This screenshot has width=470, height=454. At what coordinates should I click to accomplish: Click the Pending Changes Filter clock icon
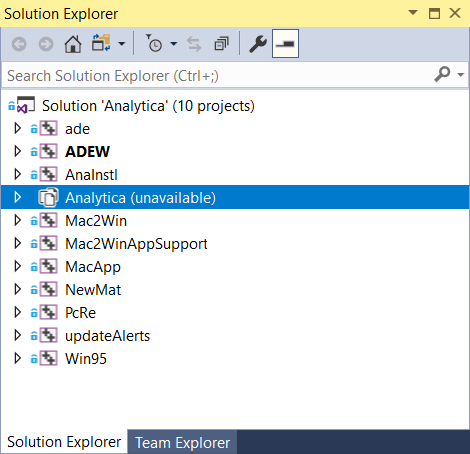(154, 43)
